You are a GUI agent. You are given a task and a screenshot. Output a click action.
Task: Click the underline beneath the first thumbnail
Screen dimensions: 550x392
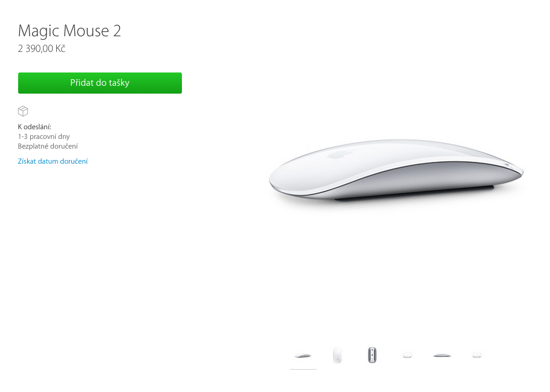pos(303,369)
